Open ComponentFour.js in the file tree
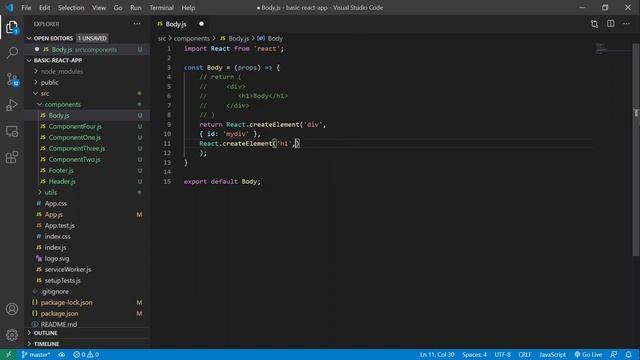Image resolution: width=640 pixels, height=360 pixels. click(75, 127)
